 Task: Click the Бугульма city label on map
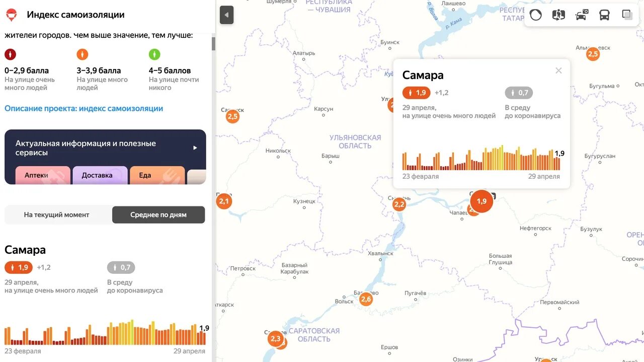pos(602,86)
